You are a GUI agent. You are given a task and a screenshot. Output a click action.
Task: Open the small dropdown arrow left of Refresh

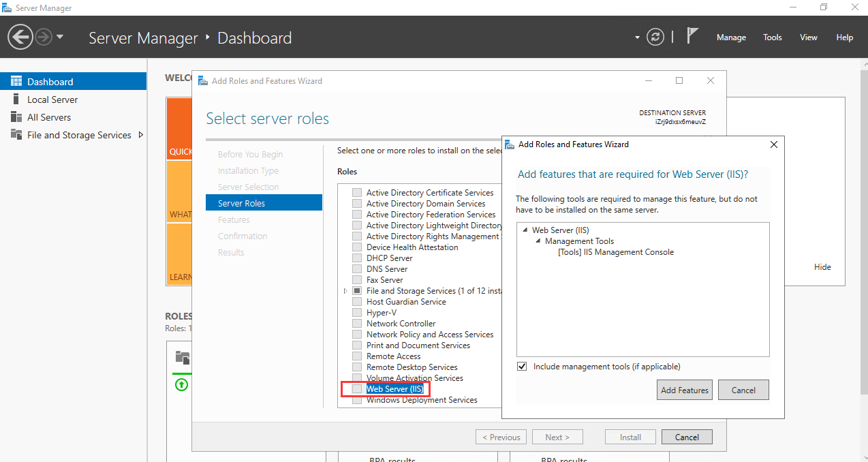pos(638,37)
